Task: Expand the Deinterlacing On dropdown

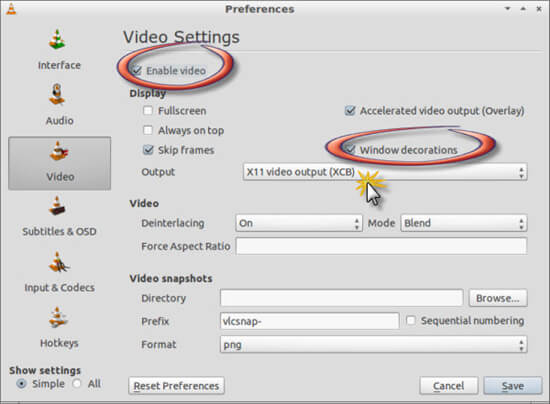Action: (299, 223)
